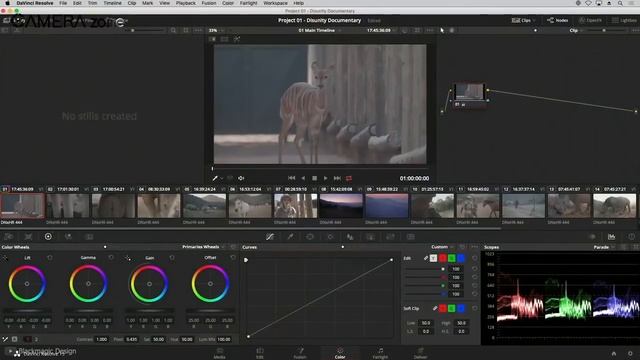
Task: Toggle loop playback in viewer
Action: [349, 178]
